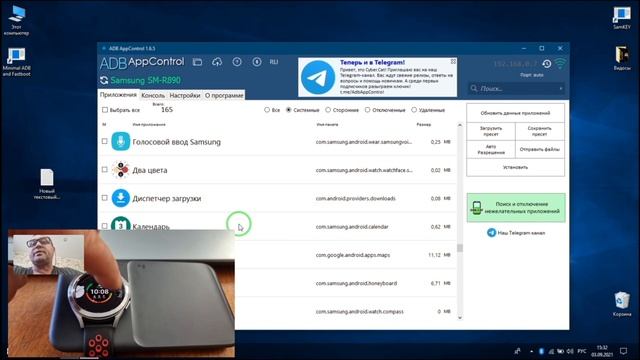Click the Поиск search input field
This screenshot has width=640, height=360.
click(516, 88)
